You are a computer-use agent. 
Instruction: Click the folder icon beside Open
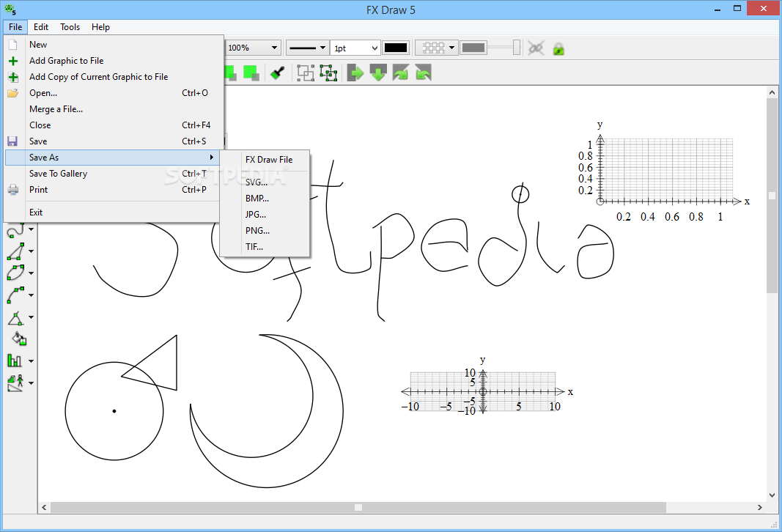click(13, 93)
